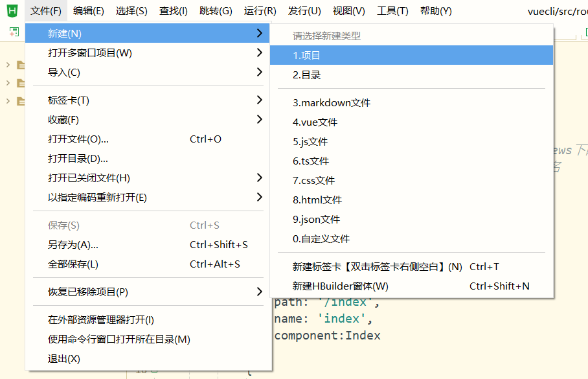Expand 以指定编码重新打开(E) submenu
This screenshot has height=379, width=588.
[x=148, y=198]
